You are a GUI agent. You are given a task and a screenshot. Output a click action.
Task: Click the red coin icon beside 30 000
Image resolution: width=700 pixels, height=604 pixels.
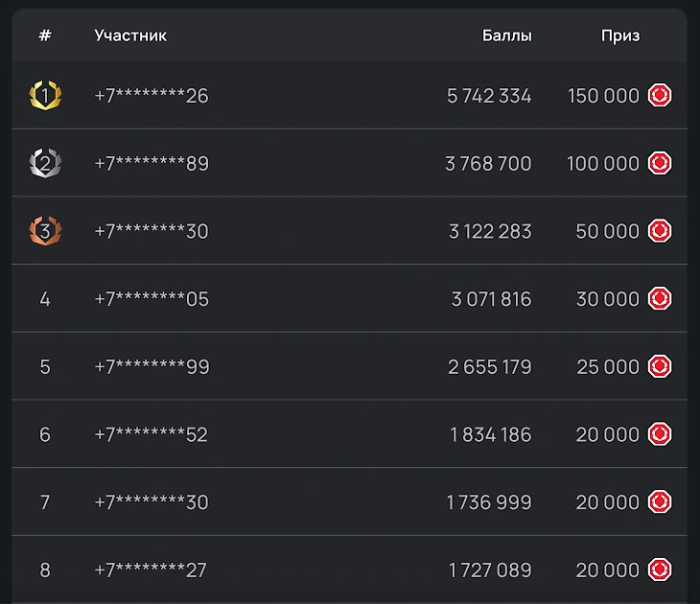[x=660, y=299]
